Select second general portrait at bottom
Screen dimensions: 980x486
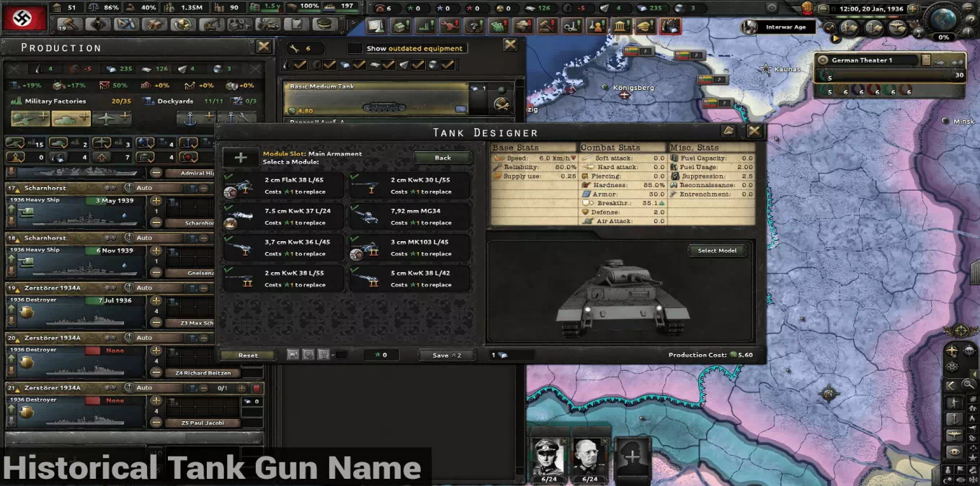[x=590, y=458]
